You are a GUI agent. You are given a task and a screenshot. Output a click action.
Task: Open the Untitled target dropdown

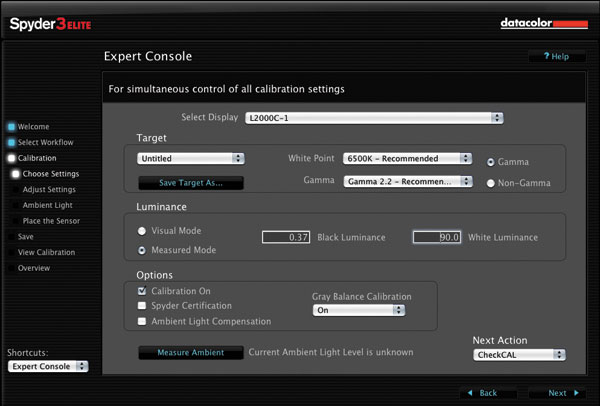[x=191, y=158]
